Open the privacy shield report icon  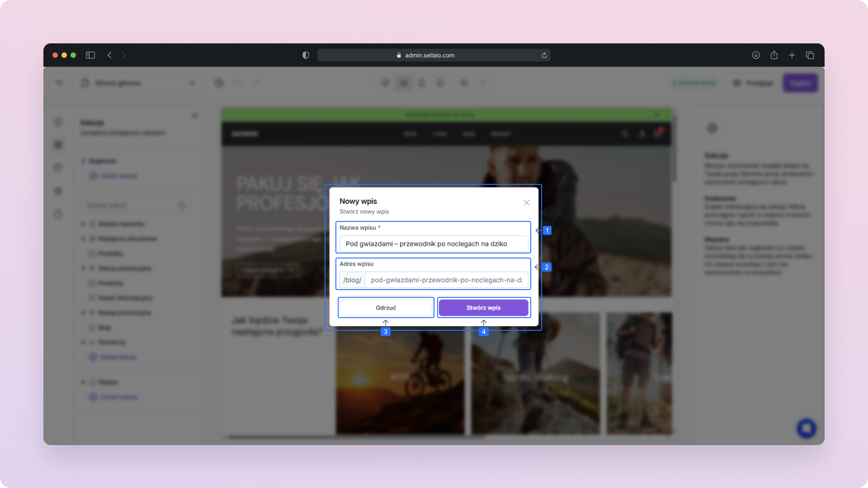point(306,55)
